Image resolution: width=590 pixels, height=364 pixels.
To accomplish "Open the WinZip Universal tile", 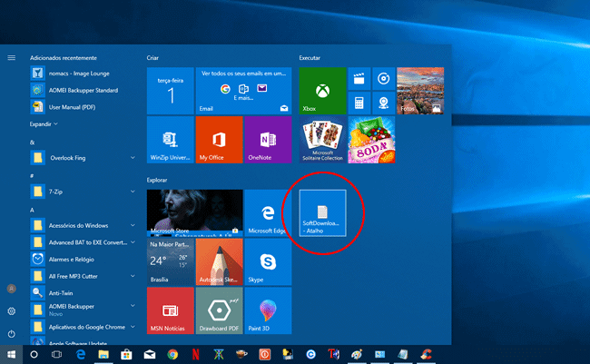I will click(x=170, y=138).
